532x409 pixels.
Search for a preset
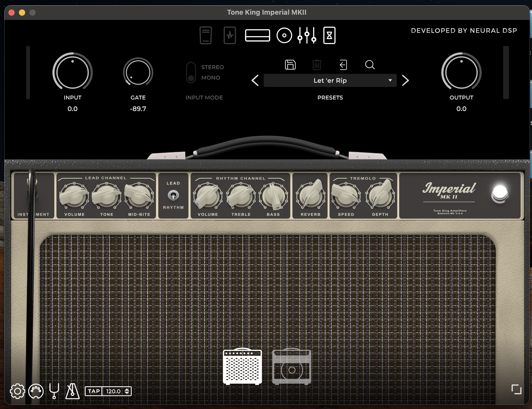(370, 65)
